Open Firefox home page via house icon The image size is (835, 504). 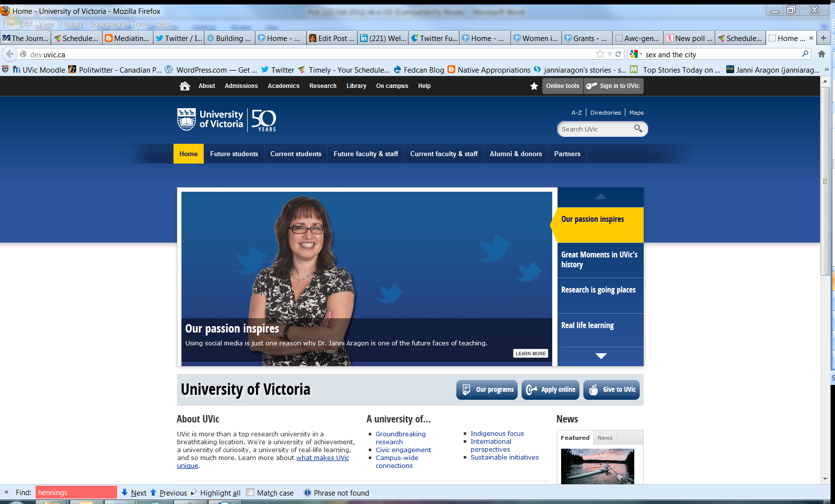click(x=822, y=54)
